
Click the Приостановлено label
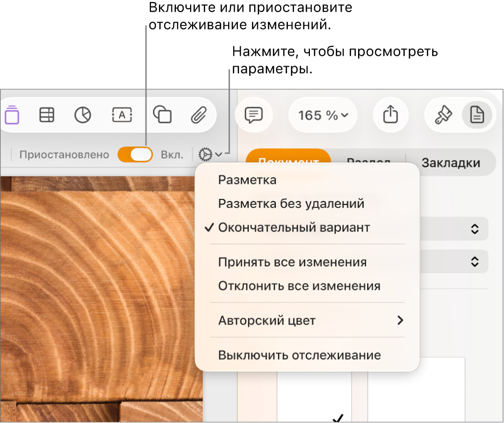pyautogui.click(x=64, y=155)
